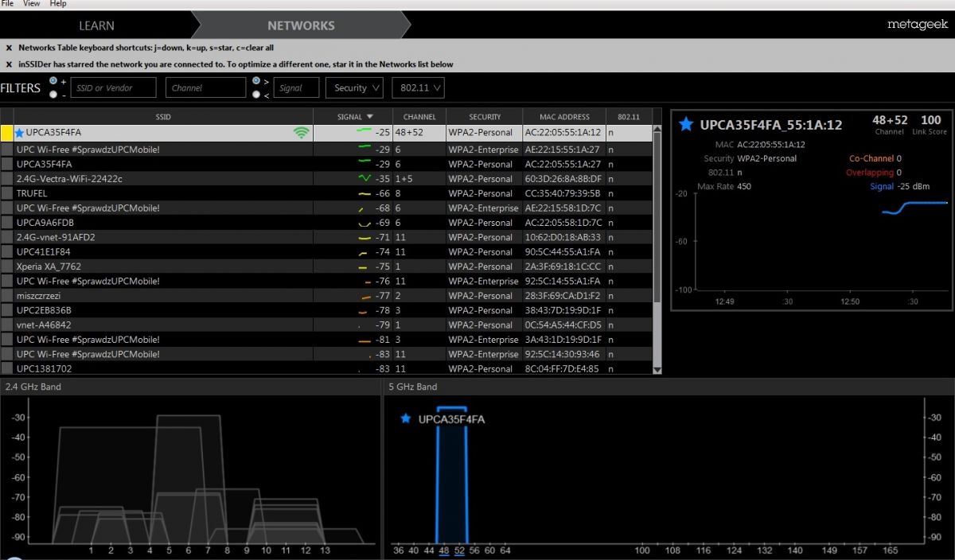
Task: Sort by the 802.11 column header
Action: coord(629,117)
